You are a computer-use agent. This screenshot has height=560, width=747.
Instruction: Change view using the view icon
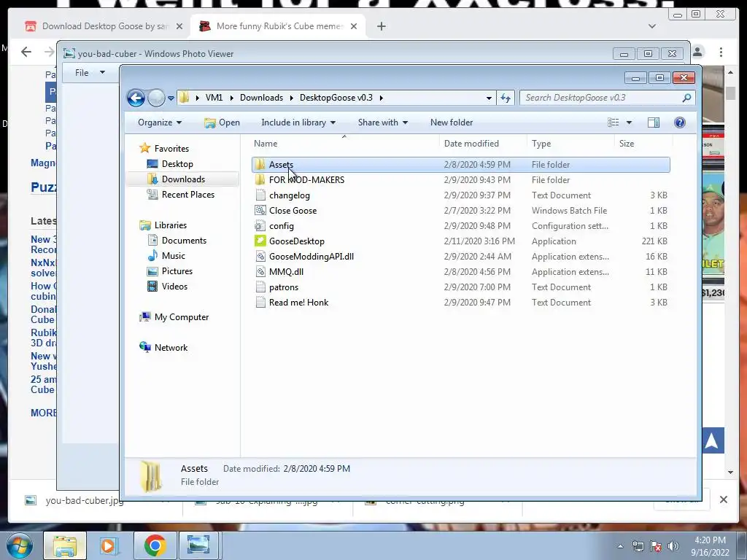click(613, 122)
